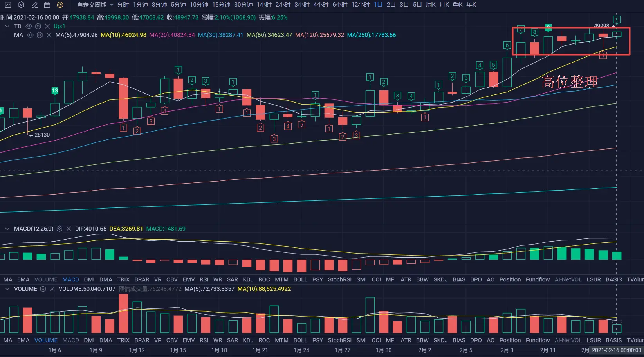Click the 2021-02-16 00:00:00 crosshair date tag

pyautogui.click(x=617, y=350)
